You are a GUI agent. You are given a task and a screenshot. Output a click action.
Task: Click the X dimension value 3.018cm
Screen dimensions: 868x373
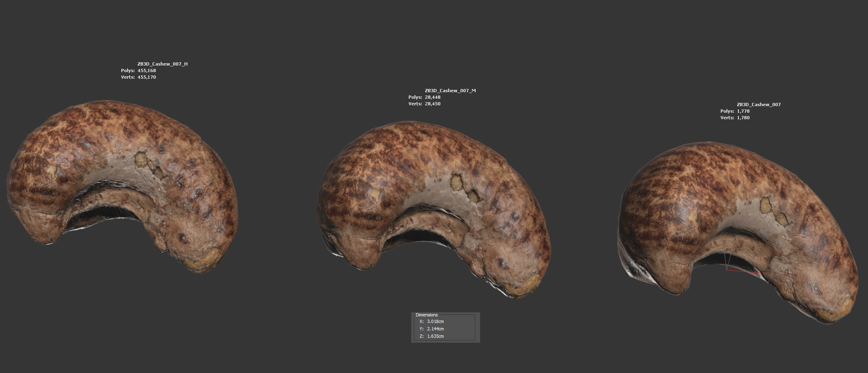[x=435, y=321]
